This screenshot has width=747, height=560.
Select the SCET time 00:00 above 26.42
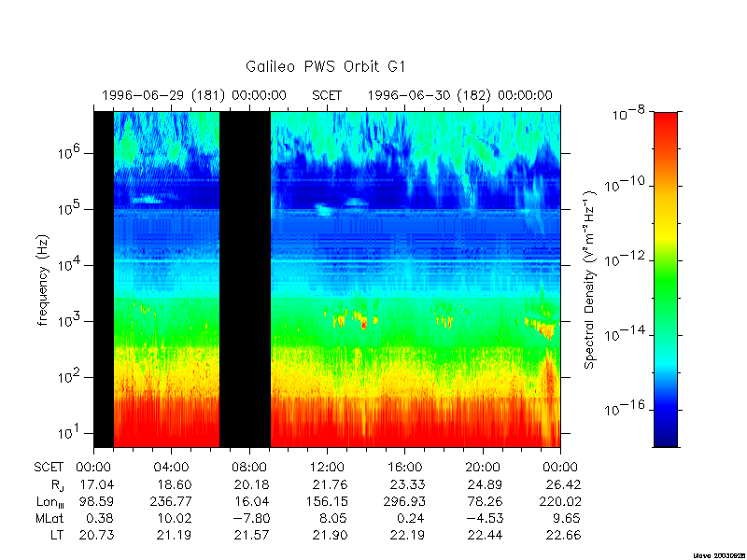pos(560,468)
